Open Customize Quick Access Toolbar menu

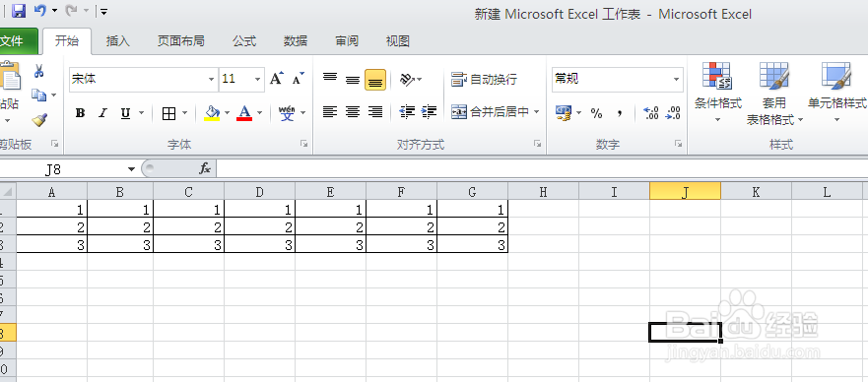point(103,11)
